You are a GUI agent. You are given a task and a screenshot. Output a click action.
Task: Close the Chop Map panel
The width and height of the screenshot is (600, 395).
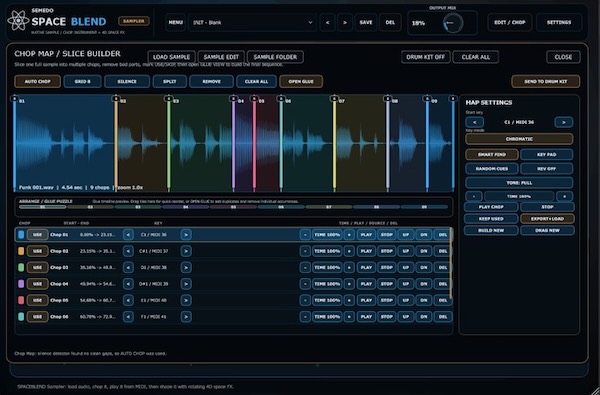click(x=563, y=57)
